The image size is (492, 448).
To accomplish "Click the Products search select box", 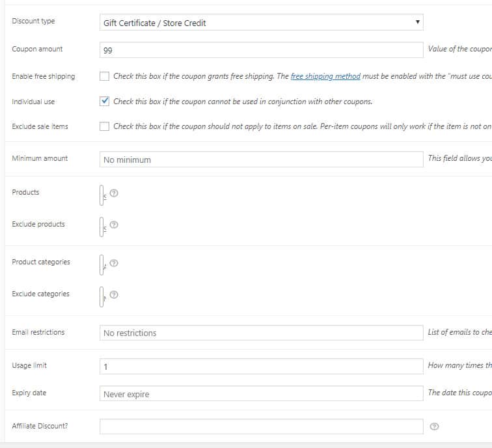I will [x=102, y=194].
